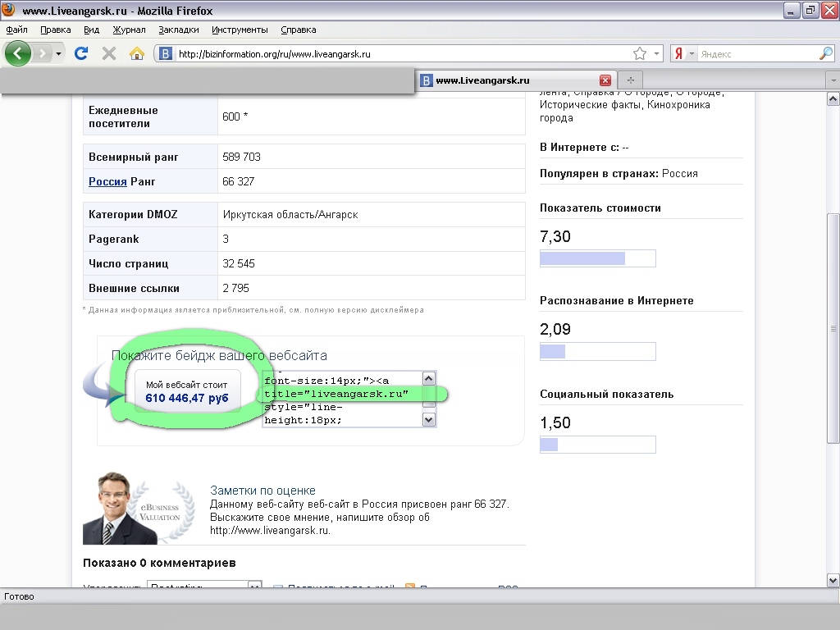Click the Внешние ссылки value 2 795
The width and height of the screenshot is (840, 630).
coord(235,288)
